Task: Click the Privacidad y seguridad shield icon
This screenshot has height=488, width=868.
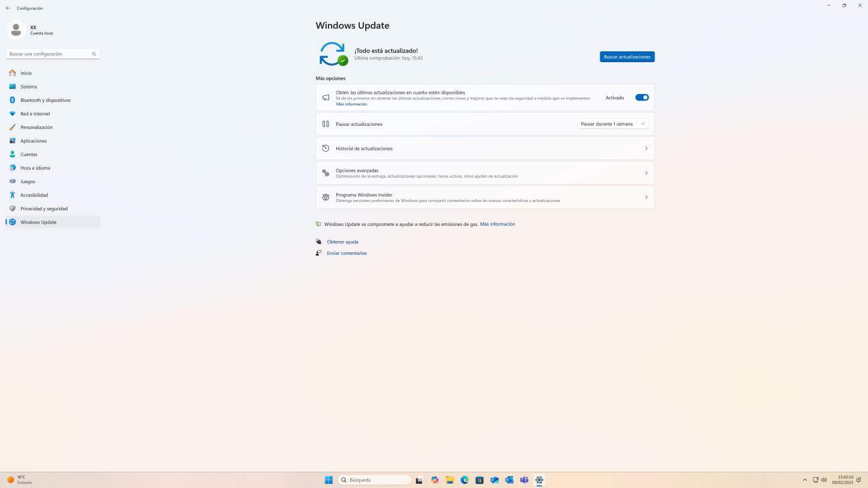Action: tap(12, 208)
